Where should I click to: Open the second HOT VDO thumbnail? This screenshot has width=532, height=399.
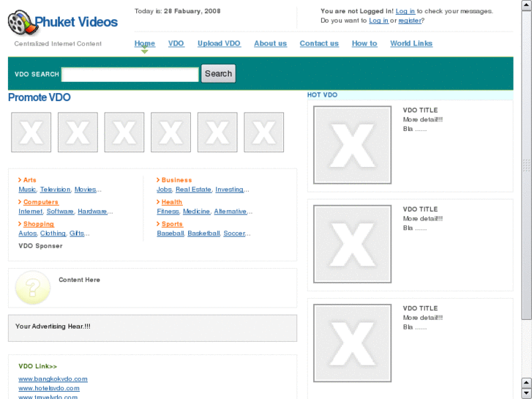352,244
